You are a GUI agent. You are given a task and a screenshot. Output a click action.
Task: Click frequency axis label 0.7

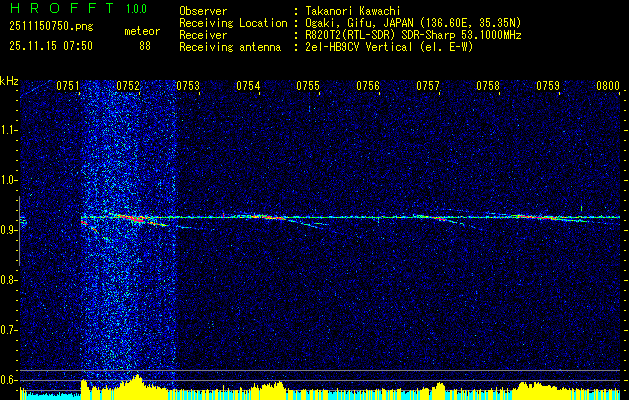point(9,330)
